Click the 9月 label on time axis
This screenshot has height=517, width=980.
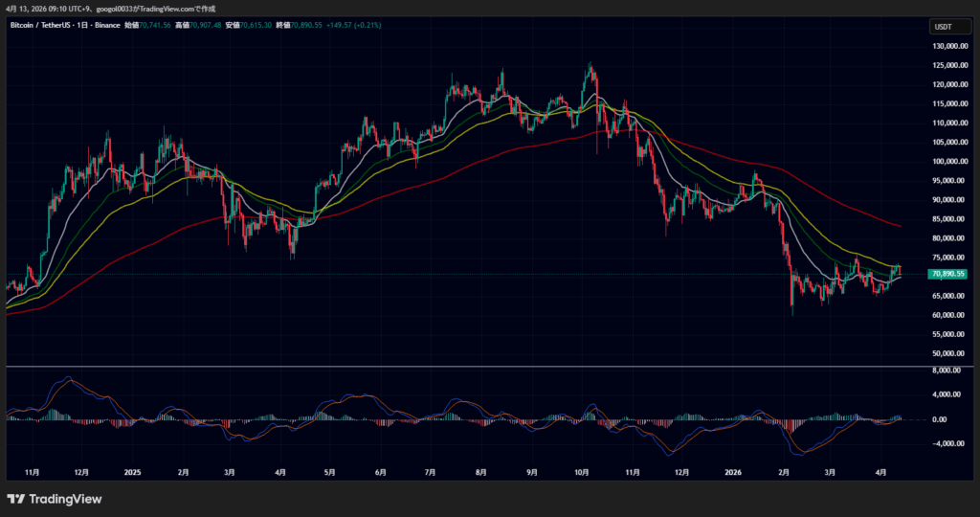[x=531, y=473]
